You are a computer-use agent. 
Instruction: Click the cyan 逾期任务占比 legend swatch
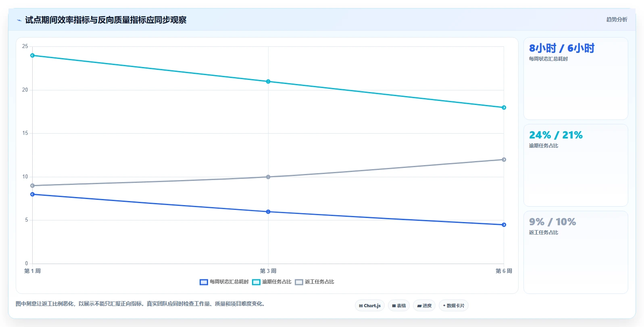point(256,282)
